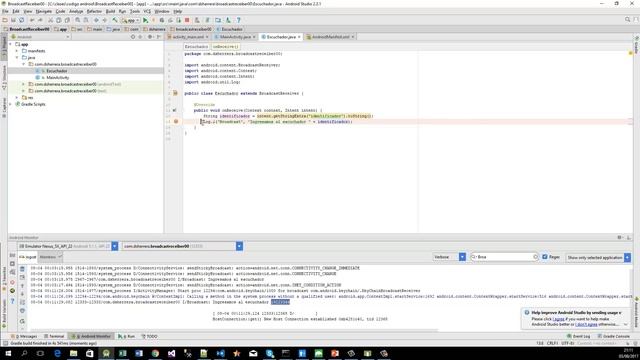Click the screen capture camera icon in monitor
Screen dimensions: 640x360
[x=12, y=255]
